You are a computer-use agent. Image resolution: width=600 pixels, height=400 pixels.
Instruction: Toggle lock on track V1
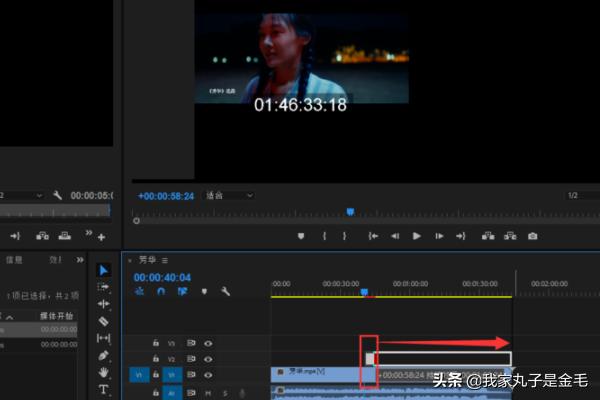(x=155, y=373)
